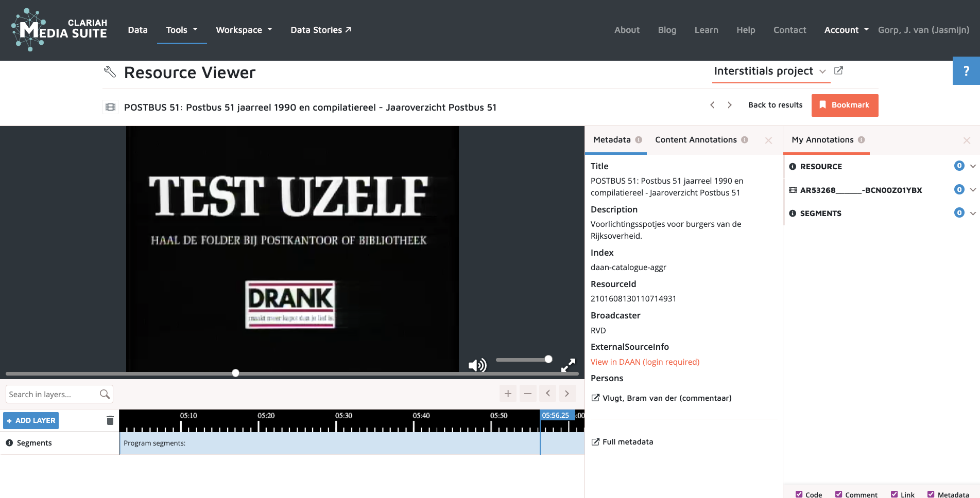Image resolution: width=980 pixels, height=498 pixels.
Task: Click the video player frame
Action: pos(292,248)
